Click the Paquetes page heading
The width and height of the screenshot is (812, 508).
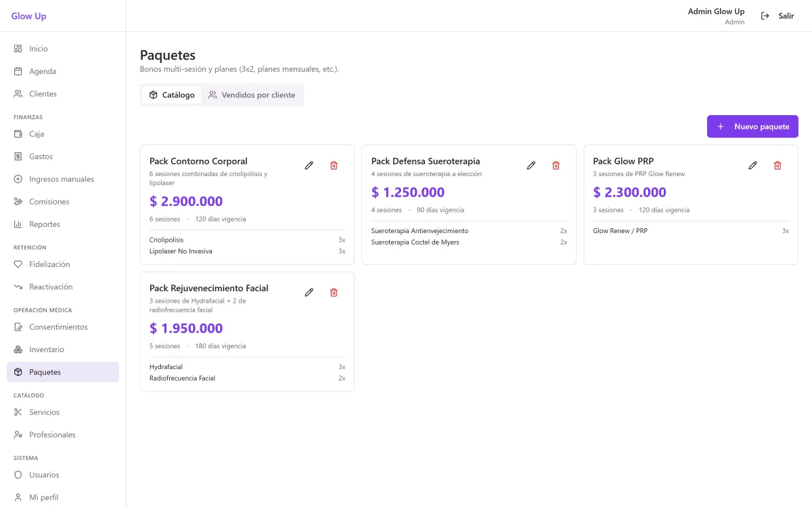(x=168, y=56)
